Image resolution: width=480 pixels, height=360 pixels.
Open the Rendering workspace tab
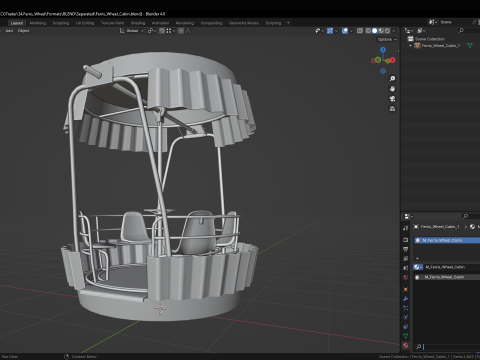point(185,23)
